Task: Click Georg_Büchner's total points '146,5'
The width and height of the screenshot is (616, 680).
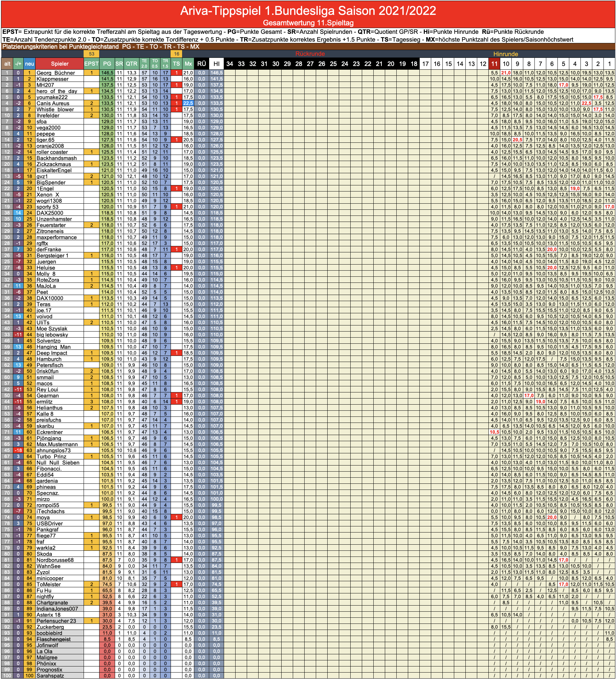Action: tap(107, 73)
